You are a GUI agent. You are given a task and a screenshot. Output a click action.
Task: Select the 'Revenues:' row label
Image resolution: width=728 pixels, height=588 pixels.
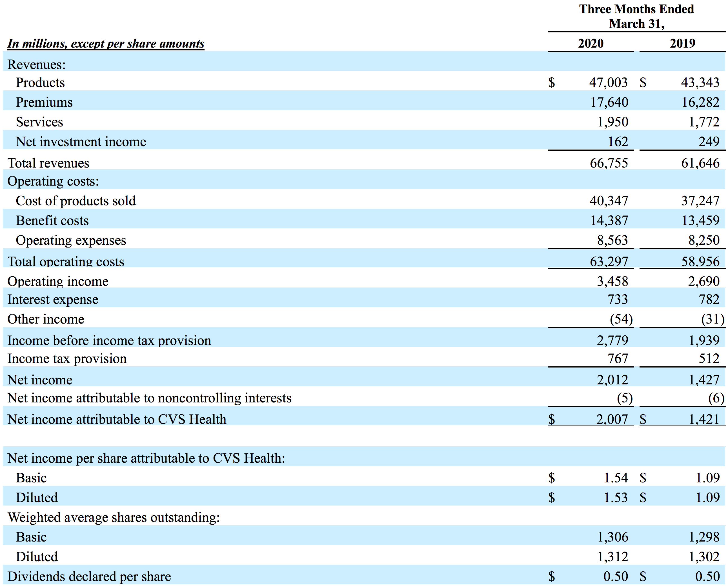(37, 64)
